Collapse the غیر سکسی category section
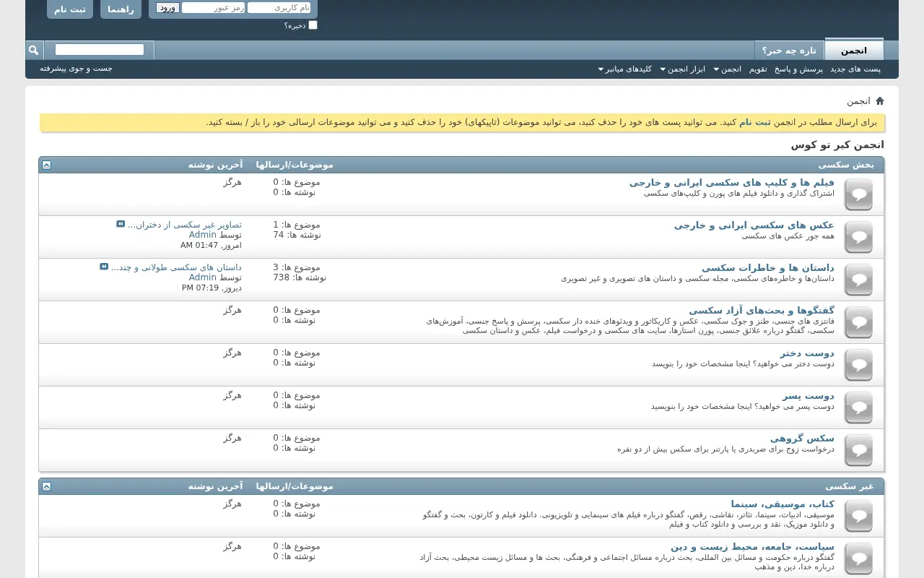Image resolution: width=924 pixels, height=578 pixels. click(46, 486)
